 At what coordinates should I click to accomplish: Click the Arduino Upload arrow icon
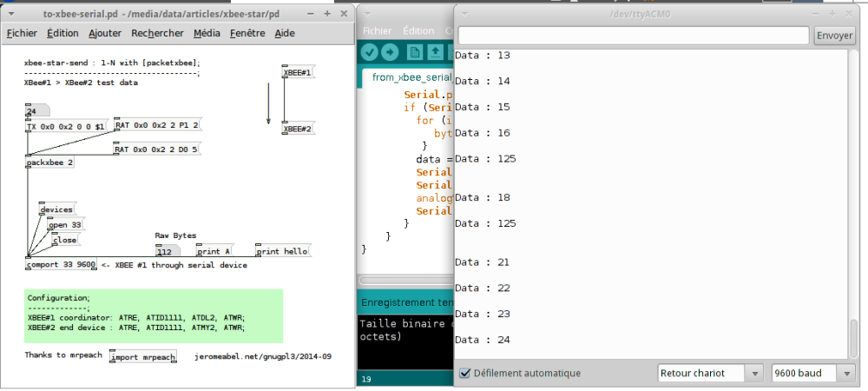pos(391,52)
